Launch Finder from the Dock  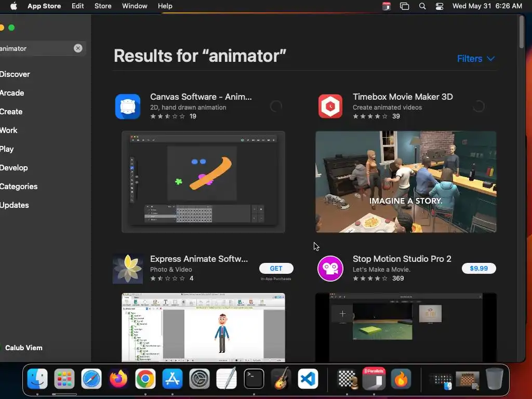[x=37, y=379]
